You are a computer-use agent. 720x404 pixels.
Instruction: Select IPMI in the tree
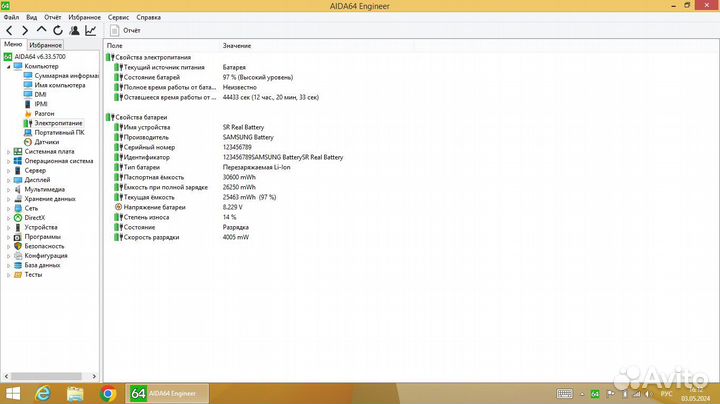[41, 104]
